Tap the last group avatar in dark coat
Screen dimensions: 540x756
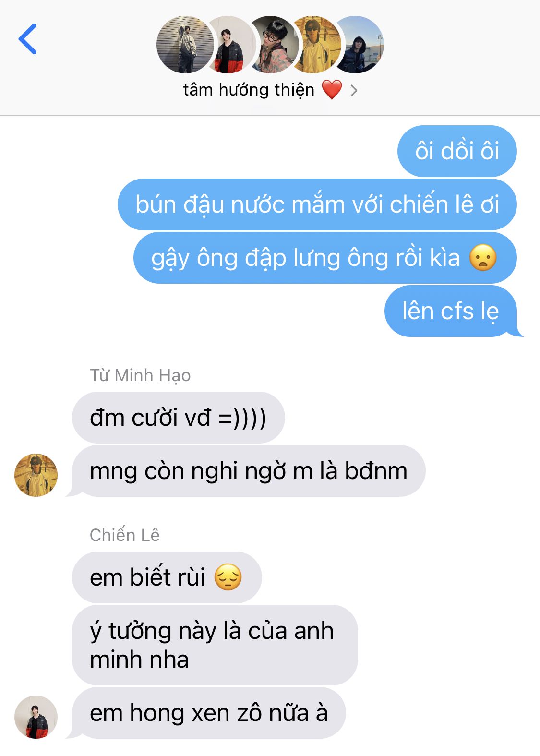click(x=359, y=45)
